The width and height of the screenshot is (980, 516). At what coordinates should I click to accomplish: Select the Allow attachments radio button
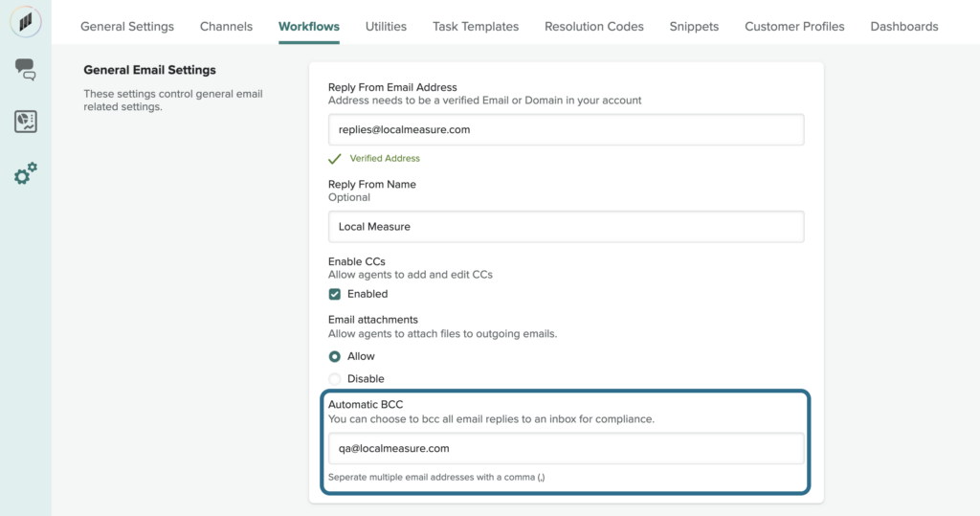(x=335, y=356)
